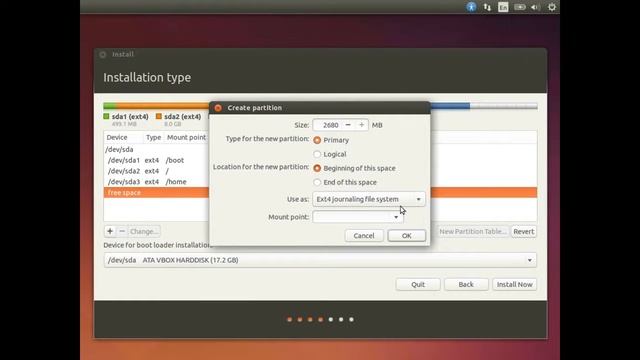
Task: Click the orange sda2 (ext4) legend swatch
Action: point(159,116)
